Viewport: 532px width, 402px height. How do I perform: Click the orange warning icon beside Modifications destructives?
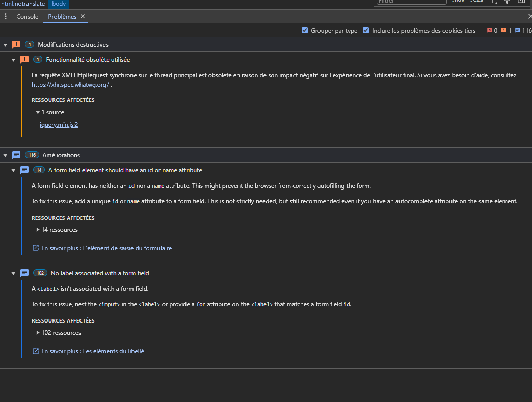click(x=16, y=45)
